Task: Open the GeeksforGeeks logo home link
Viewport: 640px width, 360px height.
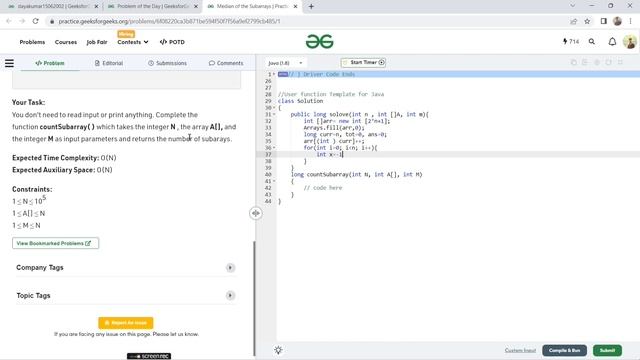Action: [x=320, y=42]
